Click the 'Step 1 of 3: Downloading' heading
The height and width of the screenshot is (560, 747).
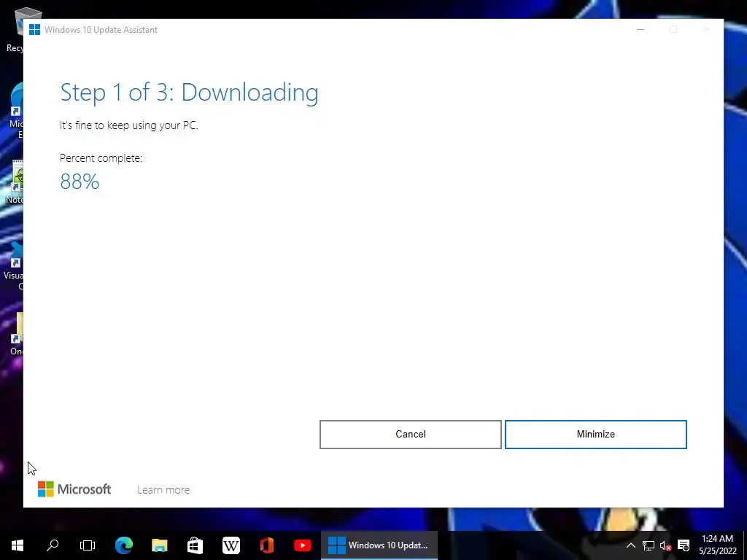(189, 93)
